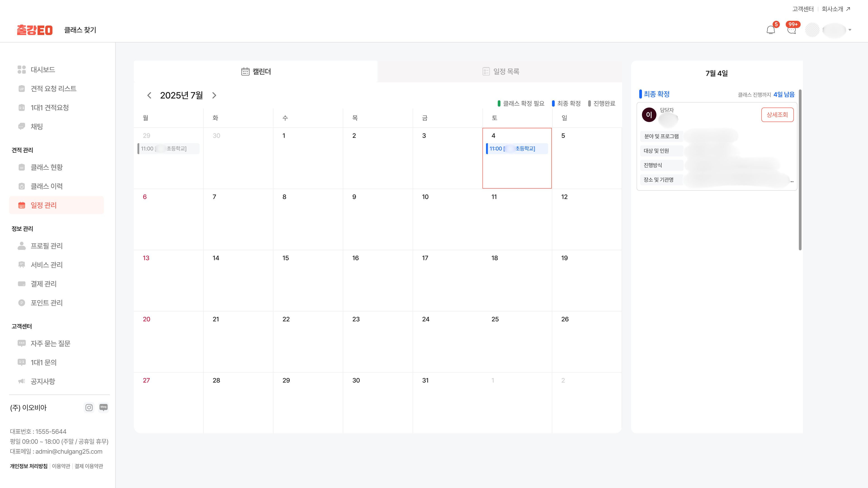This screenshot has height=488, width=868.
Task: Go to previous month with left chevron
Action: 149,95
